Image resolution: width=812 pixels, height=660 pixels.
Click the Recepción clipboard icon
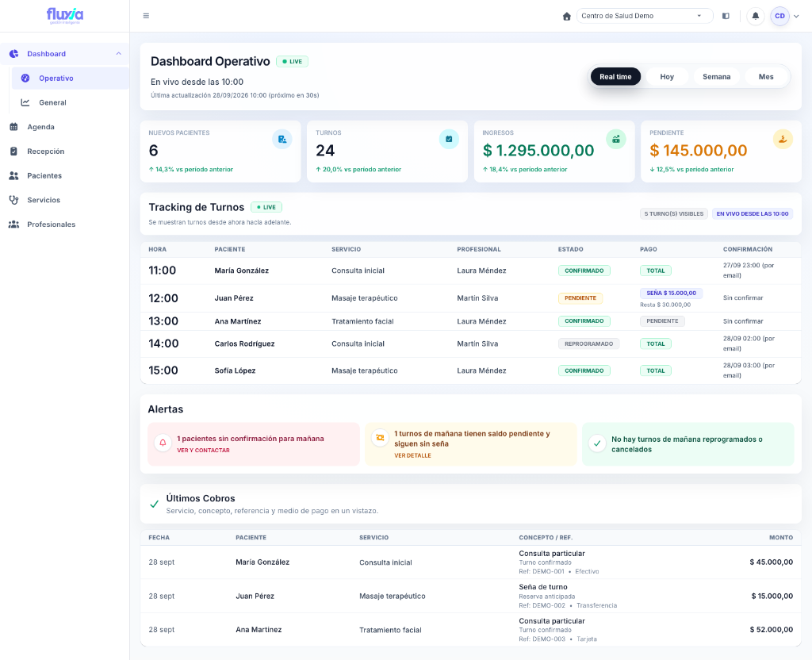[x=14, y=152]
